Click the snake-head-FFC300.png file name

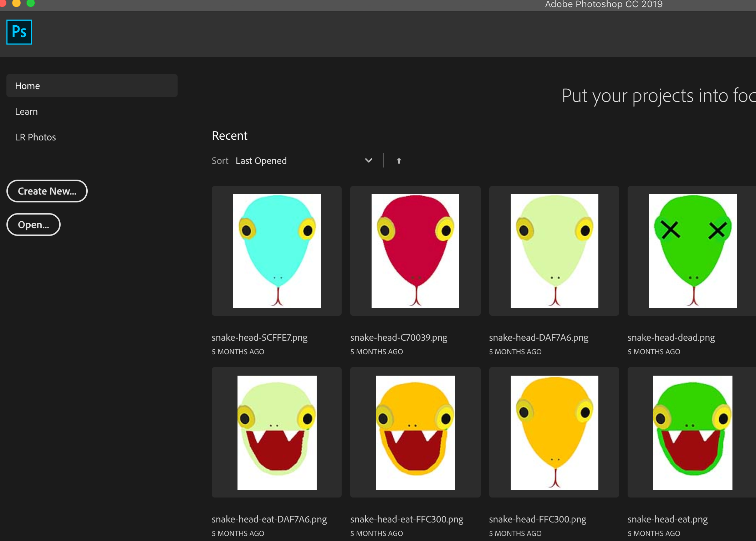(538, 519)
